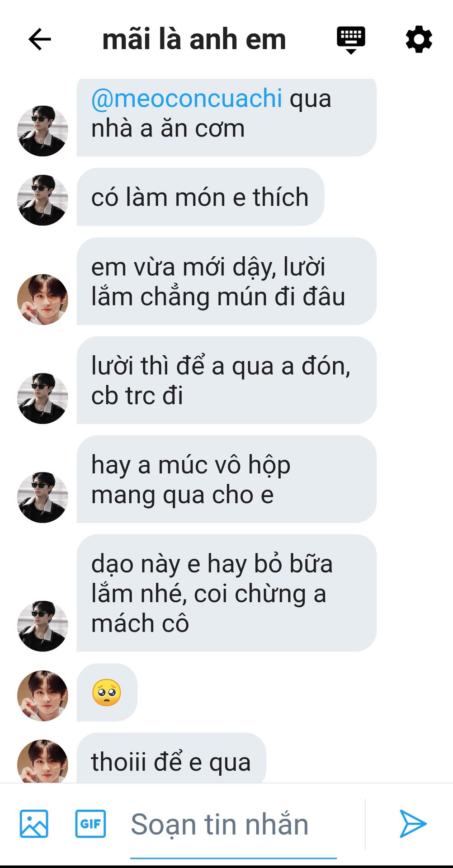Tap the back arrow icon
The image size is (453, 868).
click(40, 39)
